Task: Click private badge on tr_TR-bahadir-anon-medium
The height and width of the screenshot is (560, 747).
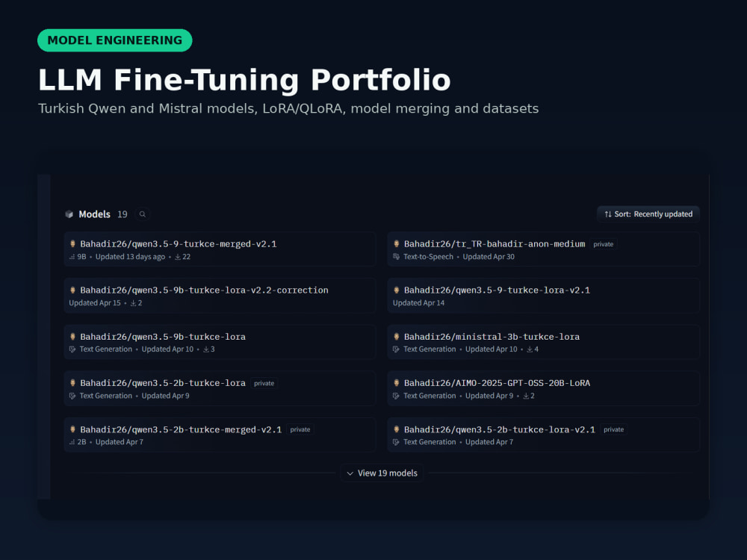Action: click(603, 244)
